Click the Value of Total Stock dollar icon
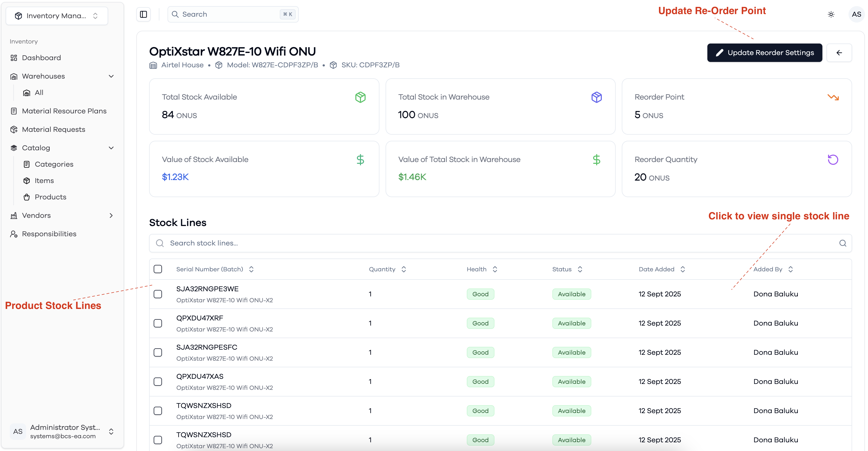 (x=596, y=159)
